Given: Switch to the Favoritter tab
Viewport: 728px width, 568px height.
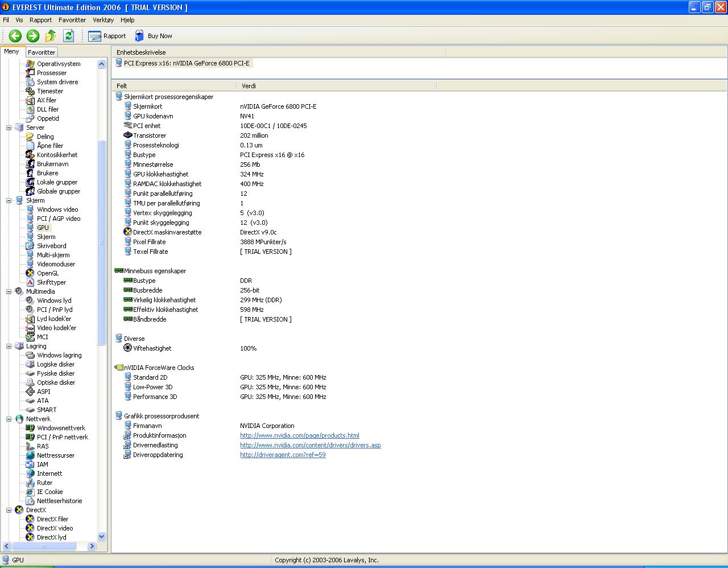Looking at the screenshot, I should [x=42, y=52].
